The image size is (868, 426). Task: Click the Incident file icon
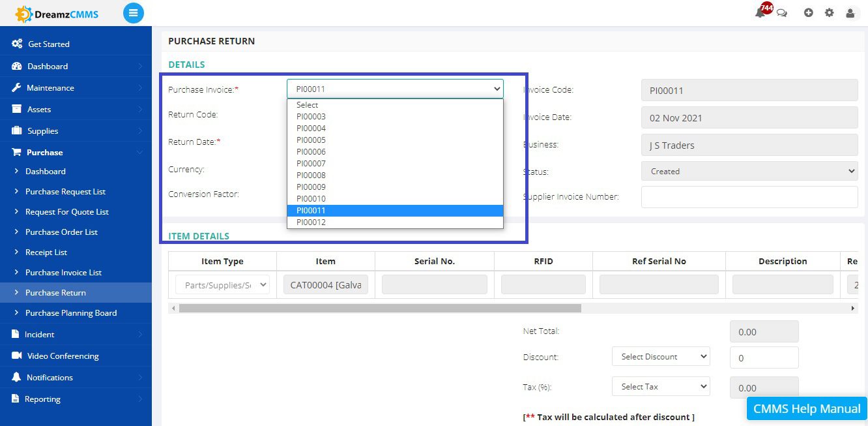(16, 334)
